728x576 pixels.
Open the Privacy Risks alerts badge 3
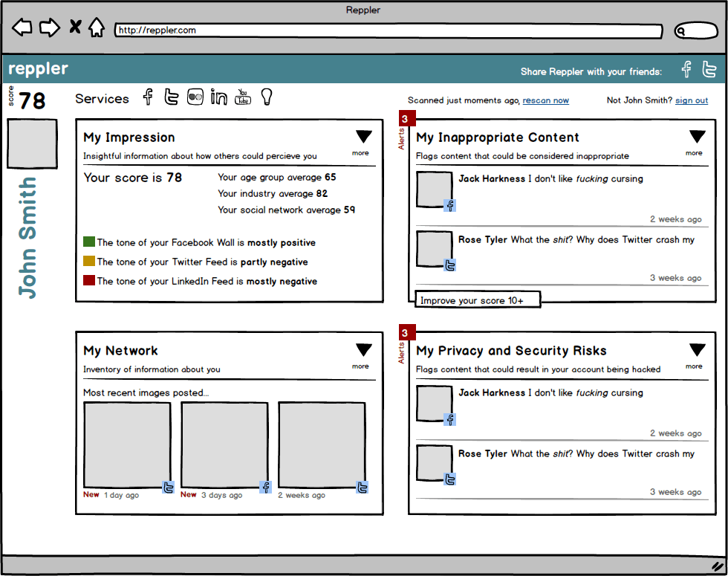407,333
